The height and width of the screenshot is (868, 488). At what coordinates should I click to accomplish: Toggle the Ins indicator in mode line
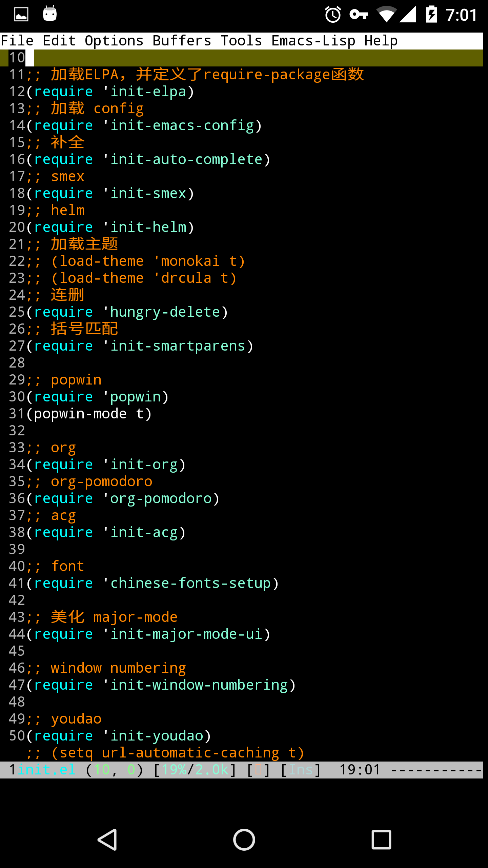pyautogui.click(x=301, y=769)
